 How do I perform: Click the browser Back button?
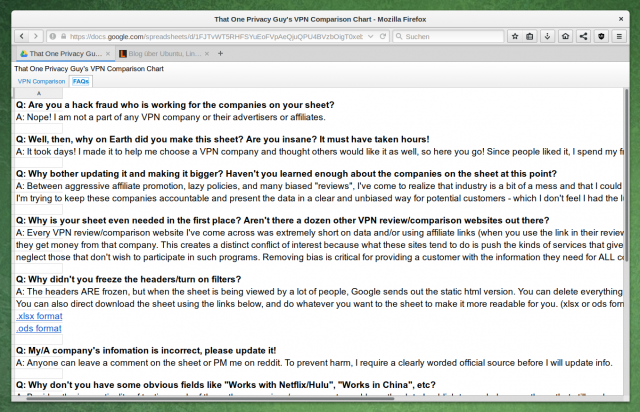[x=21, y=36]
